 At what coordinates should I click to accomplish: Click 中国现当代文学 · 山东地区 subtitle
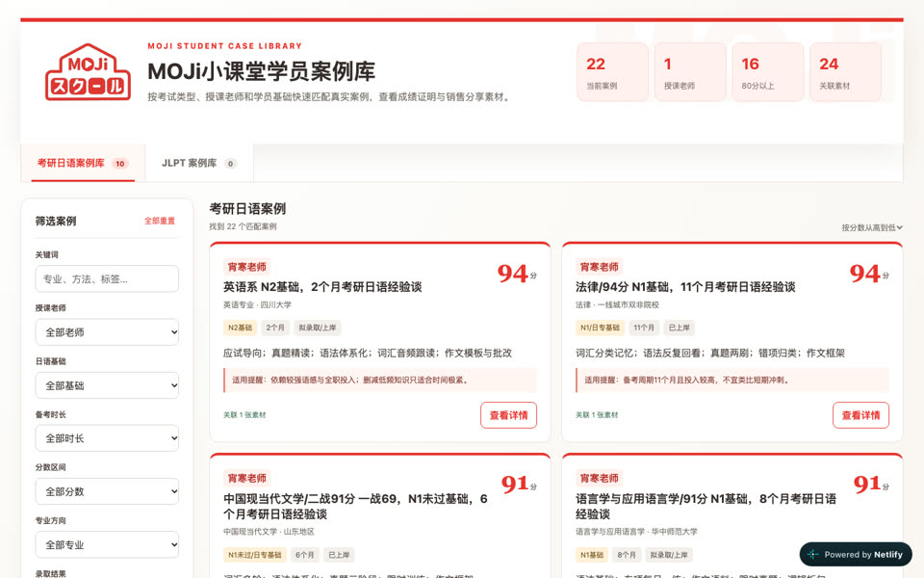pos(269,532)
